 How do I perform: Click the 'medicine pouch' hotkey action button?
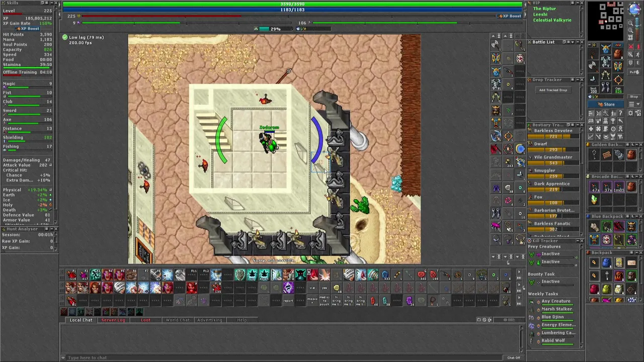tap(325, 301)
